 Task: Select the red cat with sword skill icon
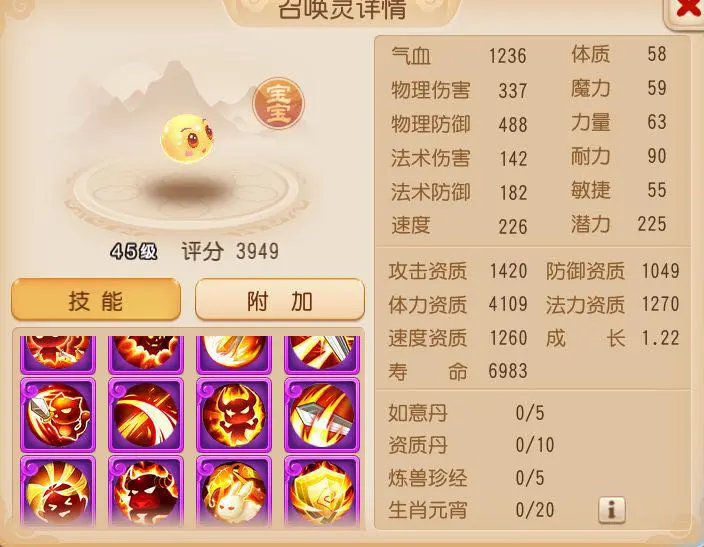pos(58,415)
